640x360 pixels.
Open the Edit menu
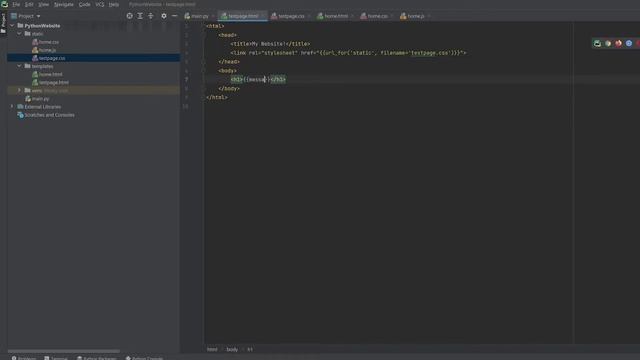(x=29, y=4)
